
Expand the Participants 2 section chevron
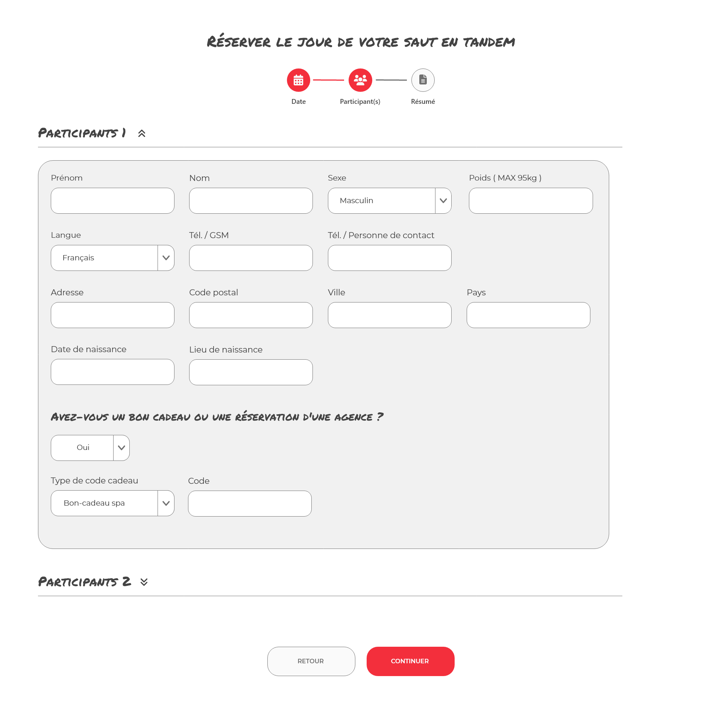pyautogui.click(x=144, y=582)
